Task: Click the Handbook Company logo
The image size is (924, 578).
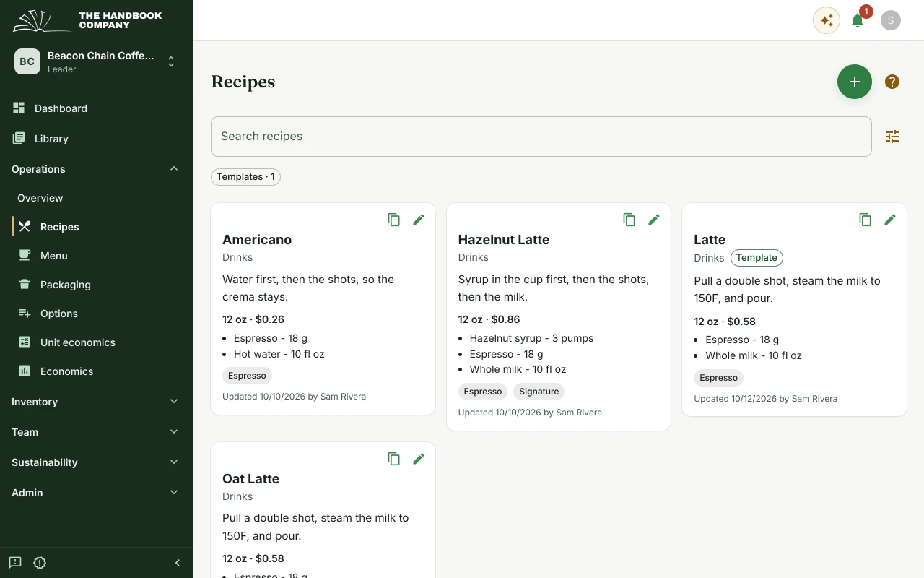Action: tap(87, 20)
